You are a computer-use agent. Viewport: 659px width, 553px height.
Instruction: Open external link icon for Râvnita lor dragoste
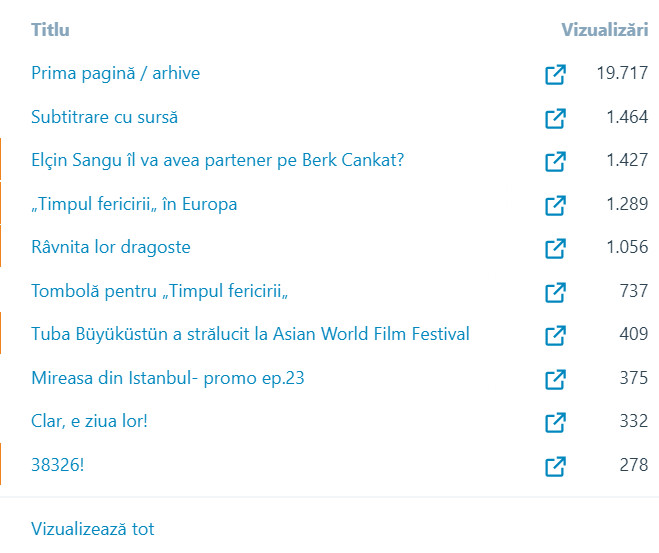[555, 248]
